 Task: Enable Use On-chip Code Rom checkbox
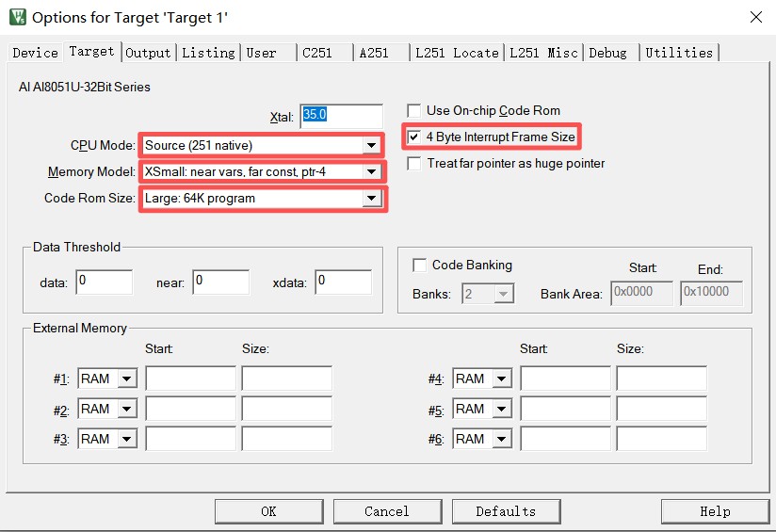pos(413,110)
